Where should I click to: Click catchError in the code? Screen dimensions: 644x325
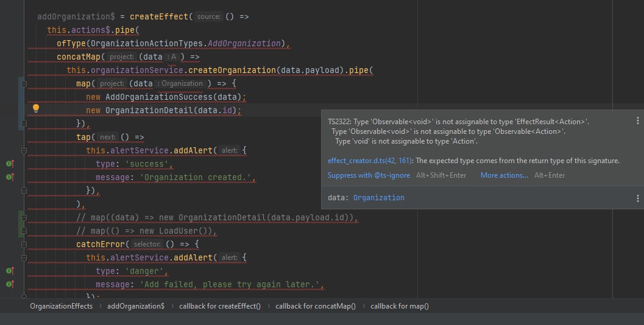(100, 244)
